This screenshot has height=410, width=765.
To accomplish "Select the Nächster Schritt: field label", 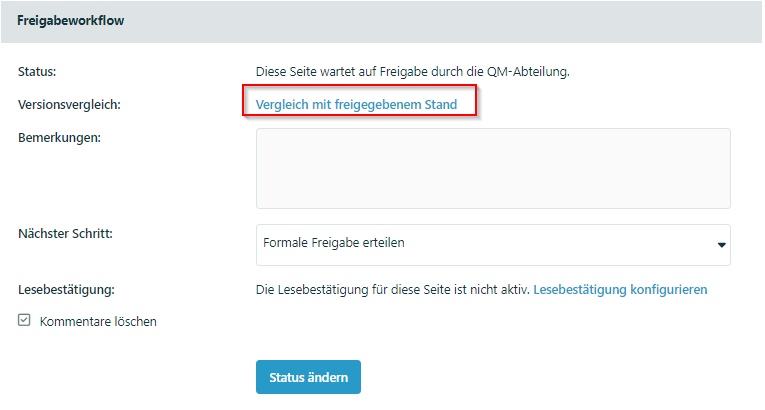I will click(65, 233).
